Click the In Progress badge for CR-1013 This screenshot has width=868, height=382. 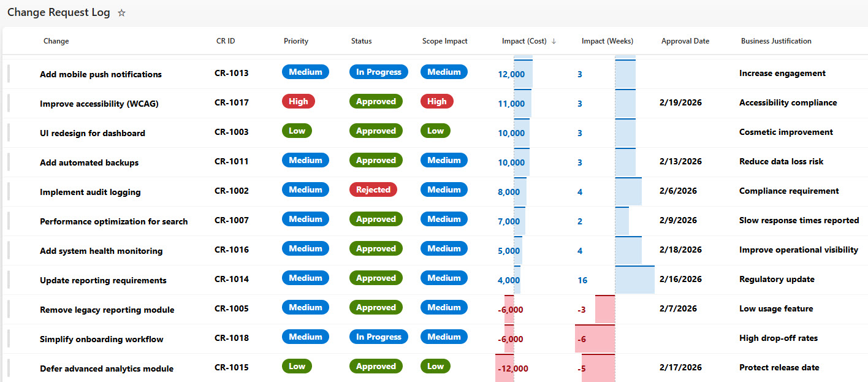[378, 72]
